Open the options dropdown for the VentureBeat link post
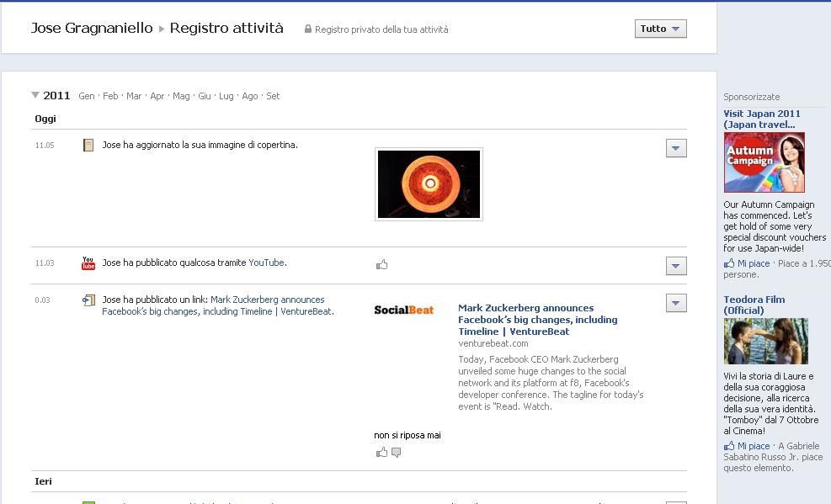This screenshot has width=831, height=504. pyautogui.click(x=676, y=303)
